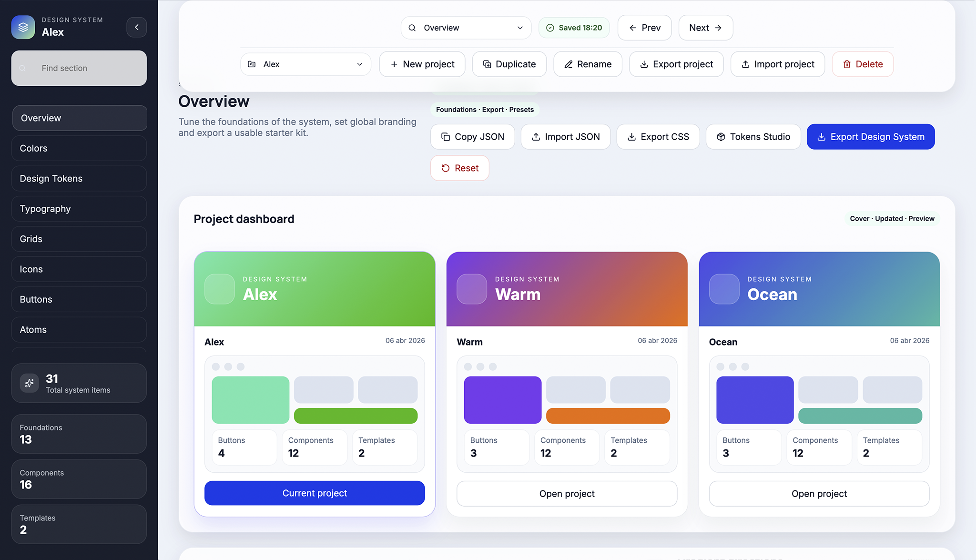Image resolution: width=976 pixels, height=560 pixels.
Task: Click the orange swatch in Warm preview
Action: point(608,416)
